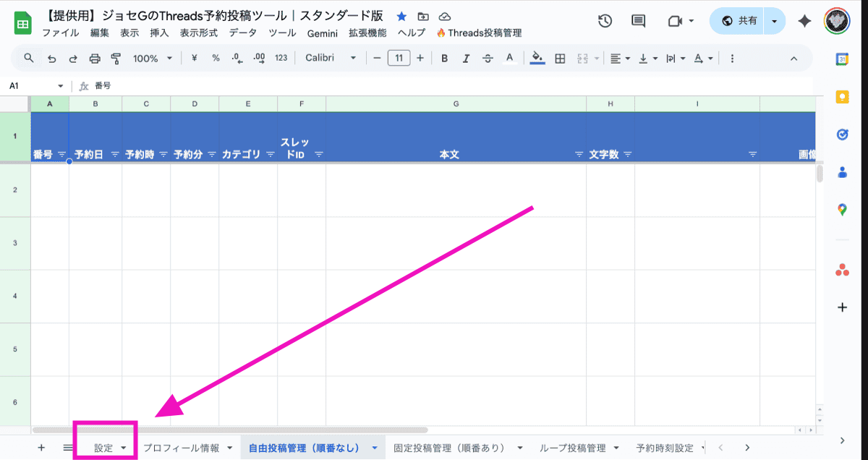Open the share options dropdown arrow
Image resolution: width=868 pixels, height=460 pixels.
[x=775, y=21]
